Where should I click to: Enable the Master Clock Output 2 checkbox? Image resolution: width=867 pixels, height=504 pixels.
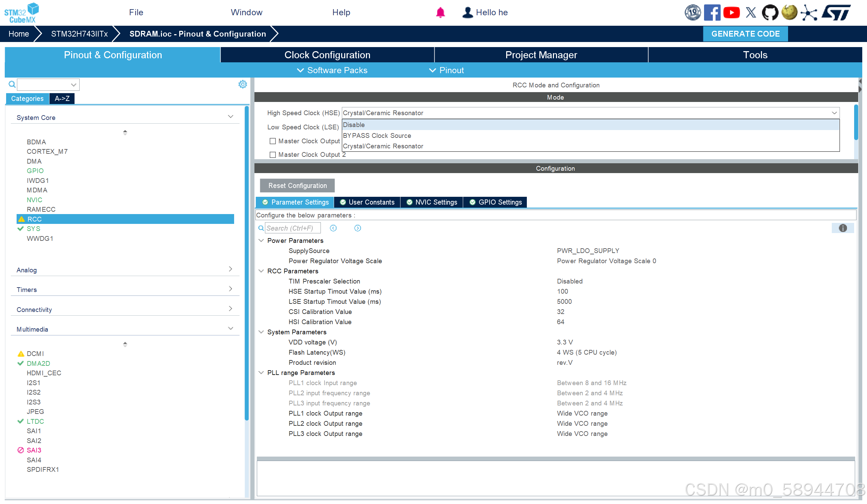click(x=273, y=155)
